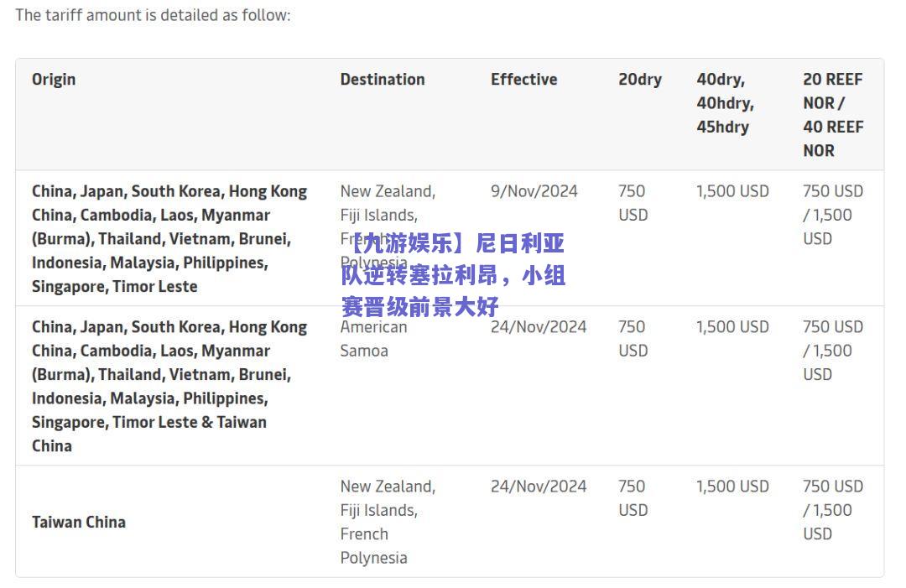Click the Chinese overlay headline text
The image size is (906, 588).
point(453,276)
